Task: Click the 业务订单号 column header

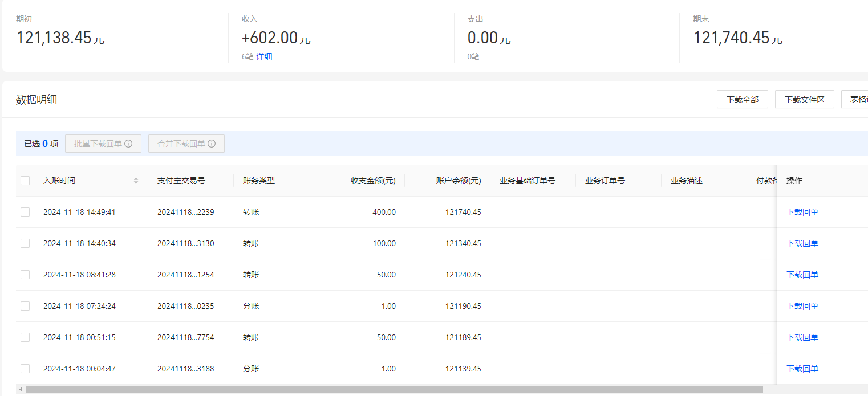Action: point(605,181)
